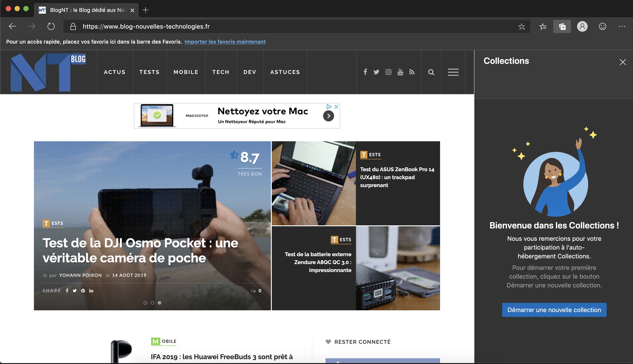Open the favorites list icon
This screenshot has width=633, height=364.
pyautogui.click(x=543, y=26)
